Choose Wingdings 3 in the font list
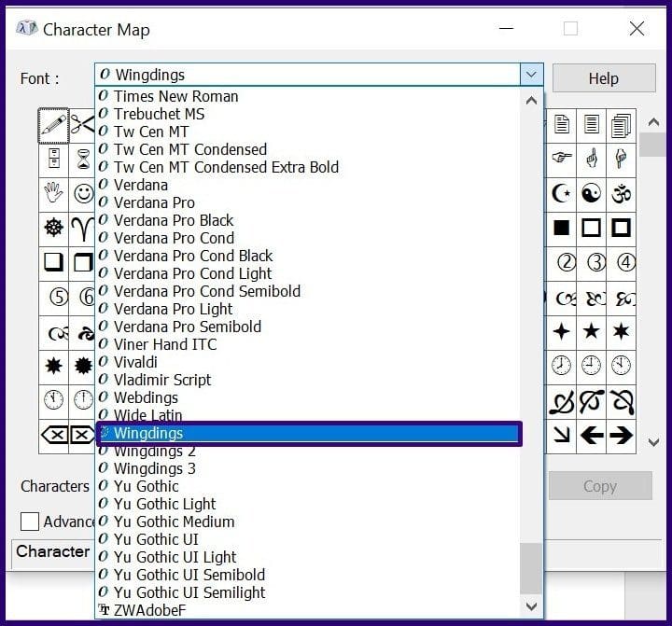Screen dimensions: 672x626 308,468
